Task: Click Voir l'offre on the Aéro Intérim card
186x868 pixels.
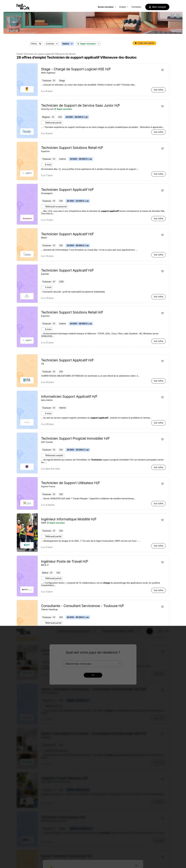Action: tap(158, 423)
